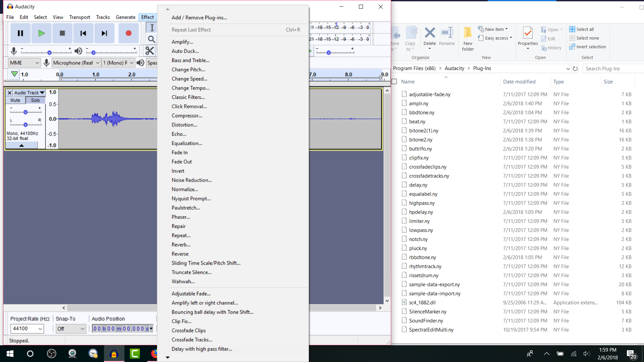Click the Windows Start button

coord(10,354)
